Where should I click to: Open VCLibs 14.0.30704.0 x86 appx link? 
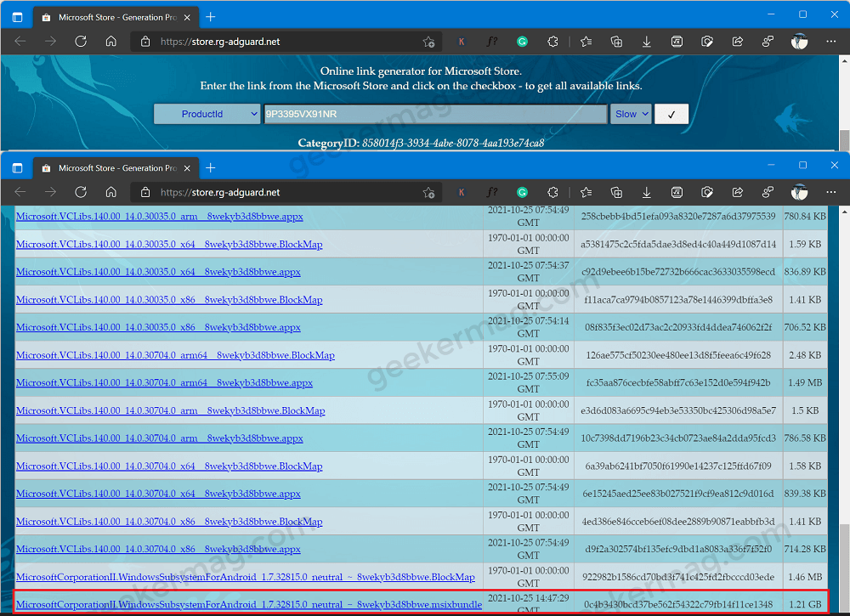[158, 549]
